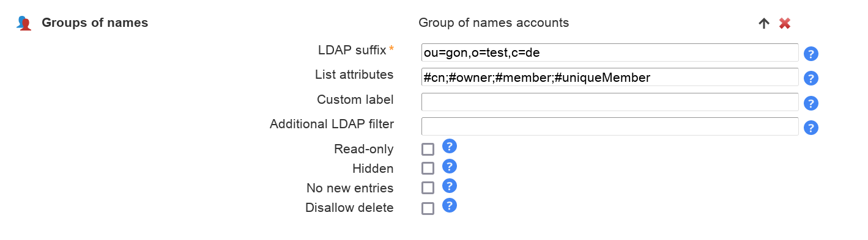Click into the empty Custom label field

tap(610, 102)
